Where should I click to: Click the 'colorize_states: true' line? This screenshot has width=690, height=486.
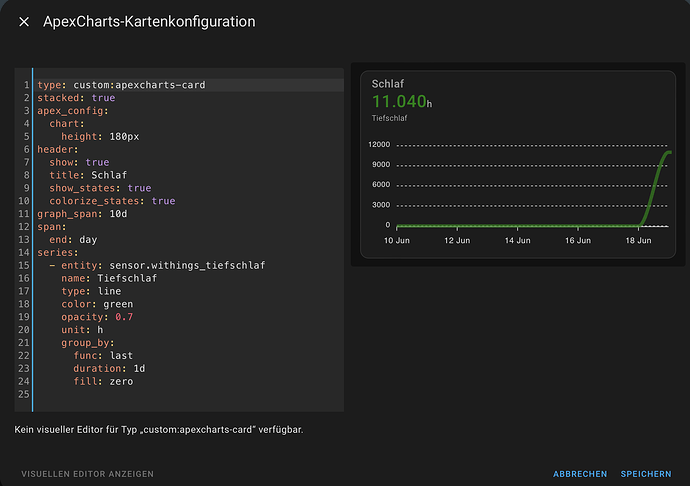112,201
